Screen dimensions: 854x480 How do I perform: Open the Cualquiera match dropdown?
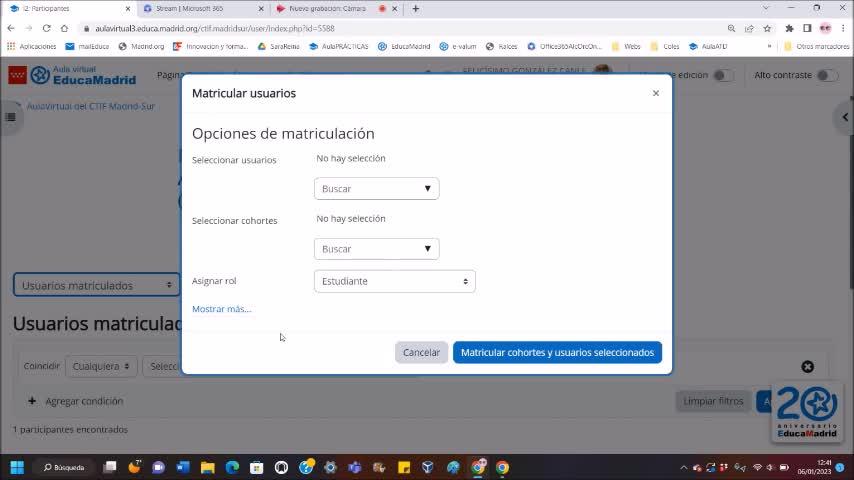click(101, 366)
